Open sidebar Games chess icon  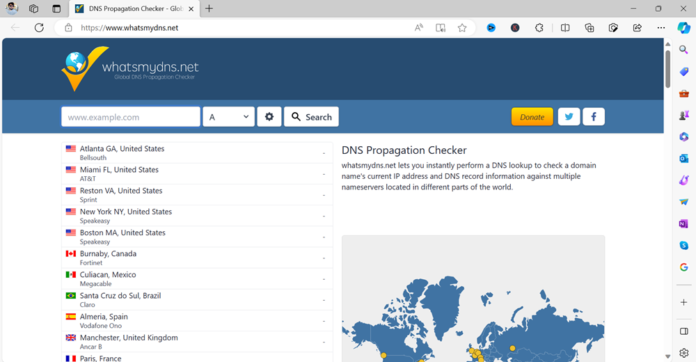click(x=684, y=115)
